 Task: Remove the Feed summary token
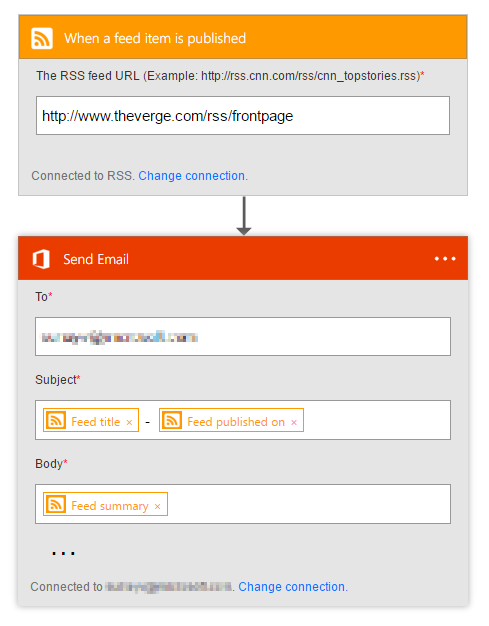(157, 506)
